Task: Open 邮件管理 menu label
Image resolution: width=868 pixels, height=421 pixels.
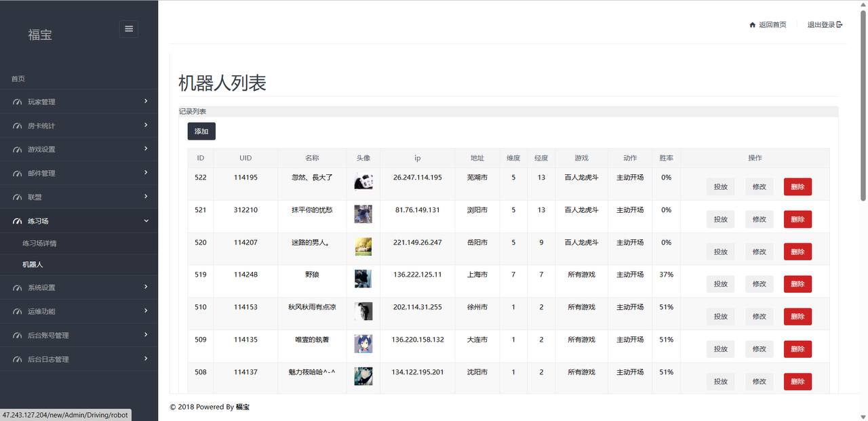Action: tap(41, 174)
